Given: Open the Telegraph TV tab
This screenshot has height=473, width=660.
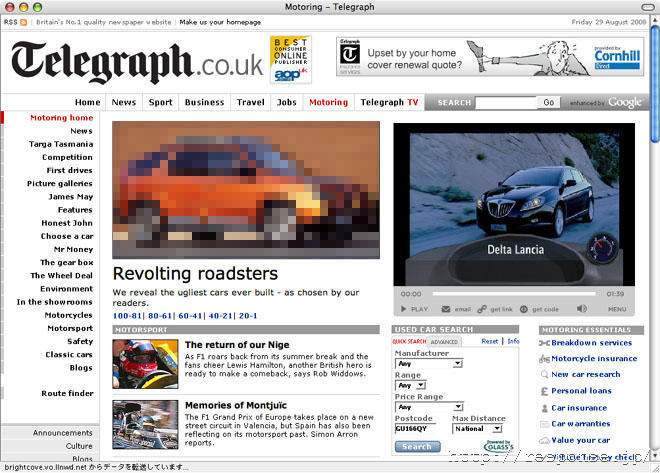Looking at the screenshot, I should (x=389, y=102).
